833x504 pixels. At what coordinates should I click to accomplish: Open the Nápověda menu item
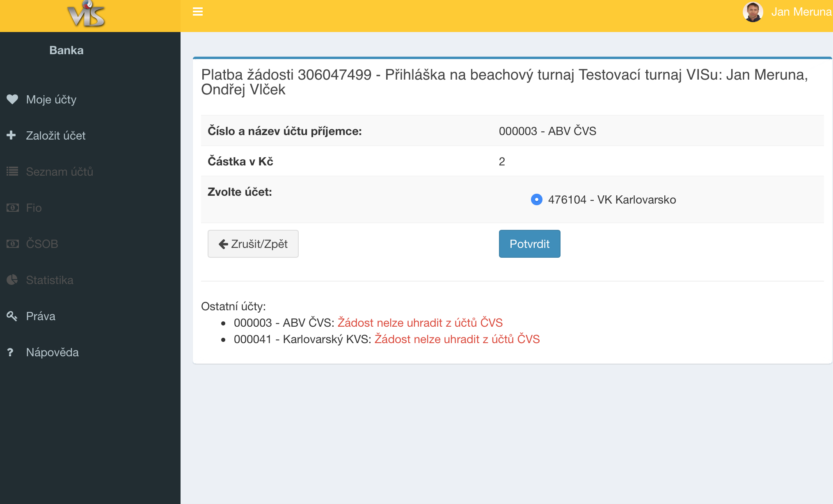click(52, 352)
